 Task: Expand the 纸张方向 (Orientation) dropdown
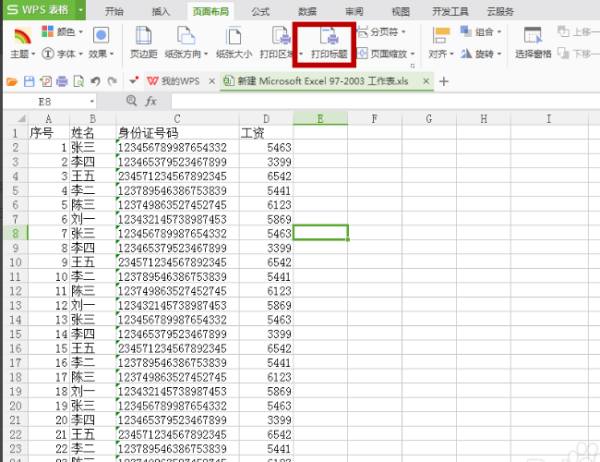click(x=187, y=53)
